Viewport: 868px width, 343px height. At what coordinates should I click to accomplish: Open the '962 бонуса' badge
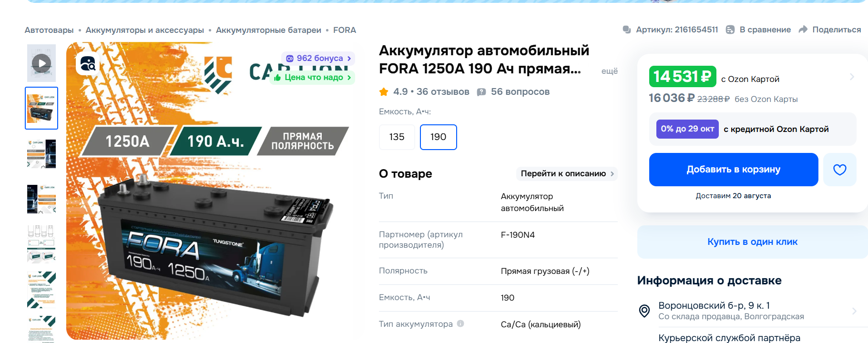(318, 58)
